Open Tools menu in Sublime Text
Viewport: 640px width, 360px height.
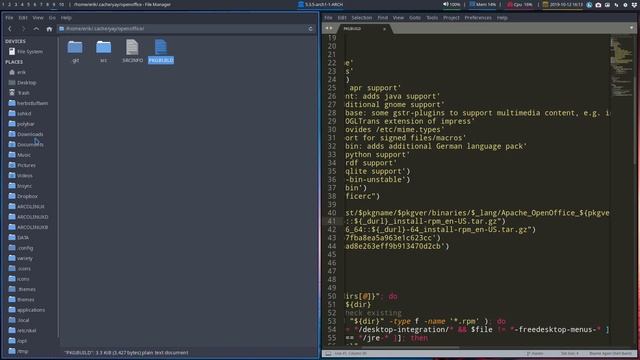432,18
